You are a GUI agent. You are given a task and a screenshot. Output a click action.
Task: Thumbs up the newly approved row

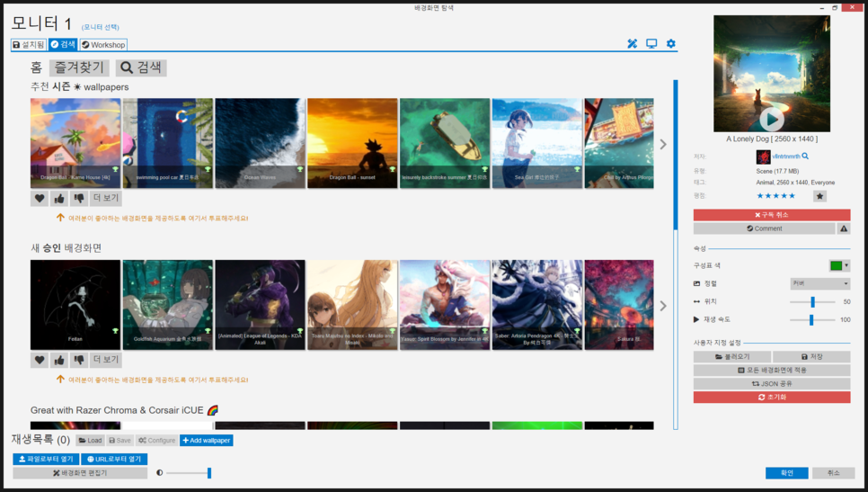click(59, 360)
